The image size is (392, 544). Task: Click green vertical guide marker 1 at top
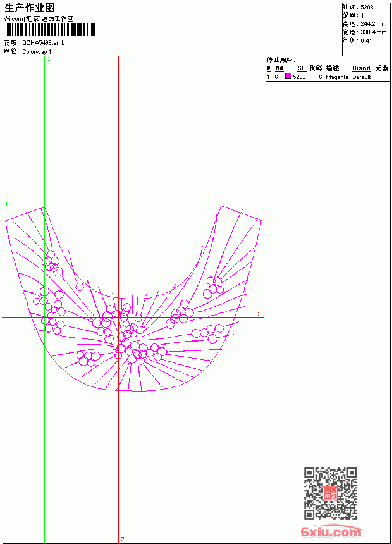tap(49, 59)
